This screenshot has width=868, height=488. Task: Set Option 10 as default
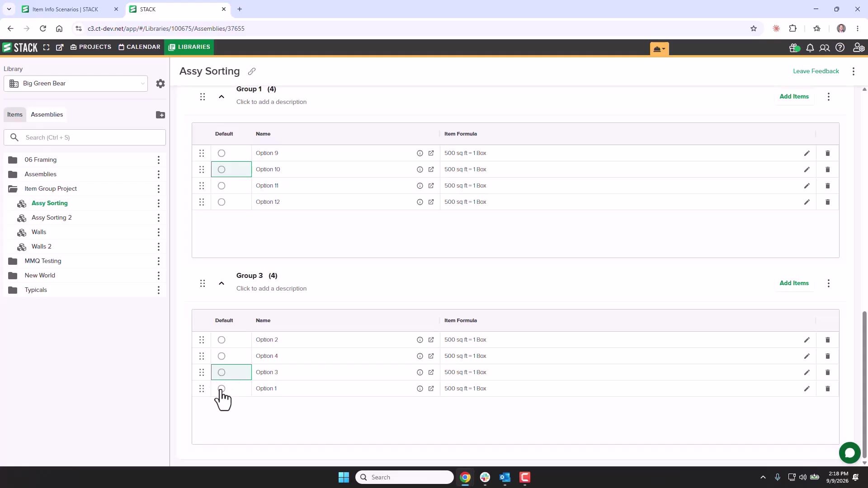tap(222, 169)
